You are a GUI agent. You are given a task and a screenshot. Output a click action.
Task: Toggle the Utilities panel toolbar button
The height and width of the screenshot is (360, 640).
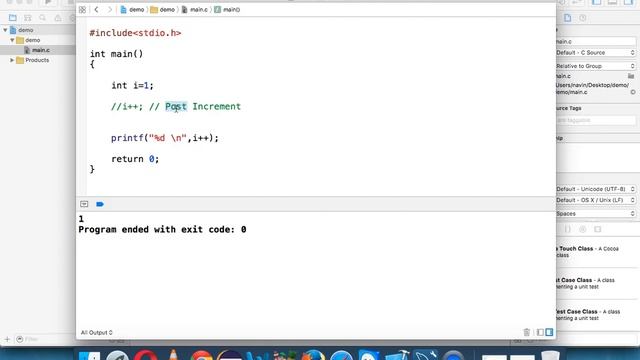[629, 2]
